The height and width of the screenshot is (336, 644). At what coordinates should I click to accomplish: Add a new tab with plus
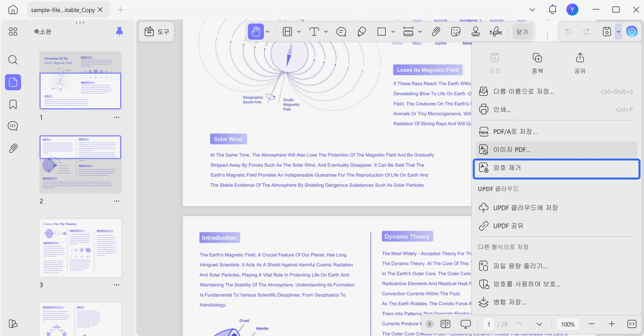[120, 10]
